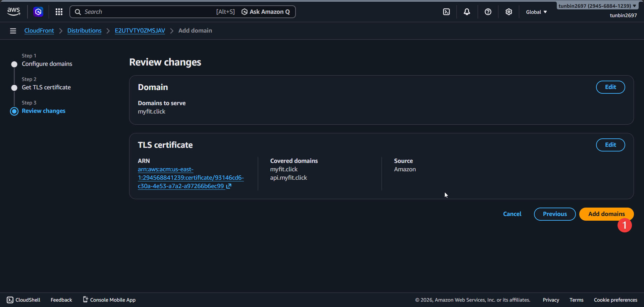Expand the tunbin2697 account menu
Image resolution: width=644 pixels, height=307 pixels.
pyautogui.click(x=597, y=5)
